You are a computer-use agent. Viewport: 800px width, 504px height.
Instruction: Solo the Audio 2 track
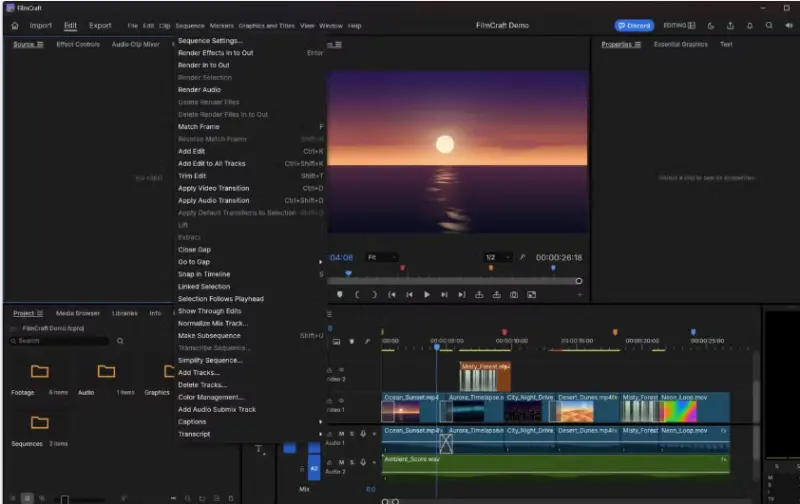pos(352,462)
